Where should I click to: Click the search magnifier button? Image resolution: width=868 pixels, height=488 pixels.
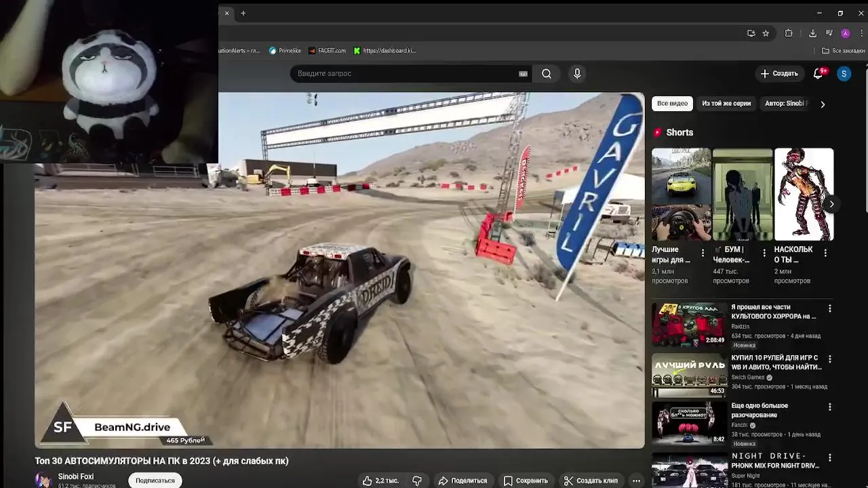547,73
